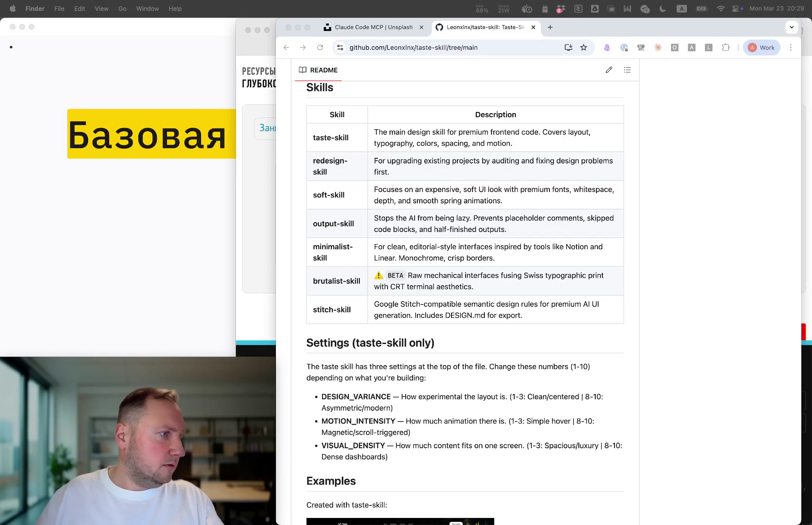Bookmark this page with the star icon
Screen dimensions: 812x525
click(x=584, y=47)
